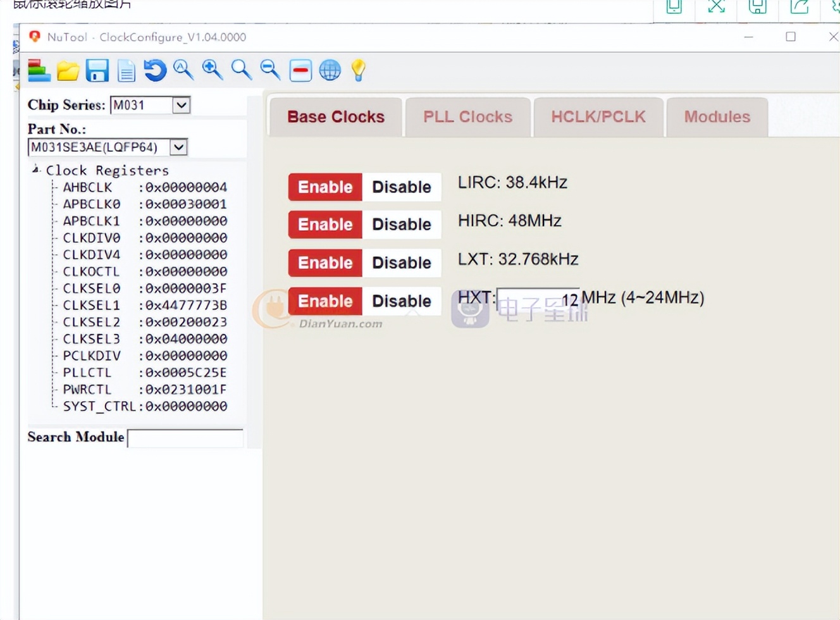This screenshot has width=840, height=620.
Task: Switch to the PLL Clocks tab
Action: (x=468, y=117)
